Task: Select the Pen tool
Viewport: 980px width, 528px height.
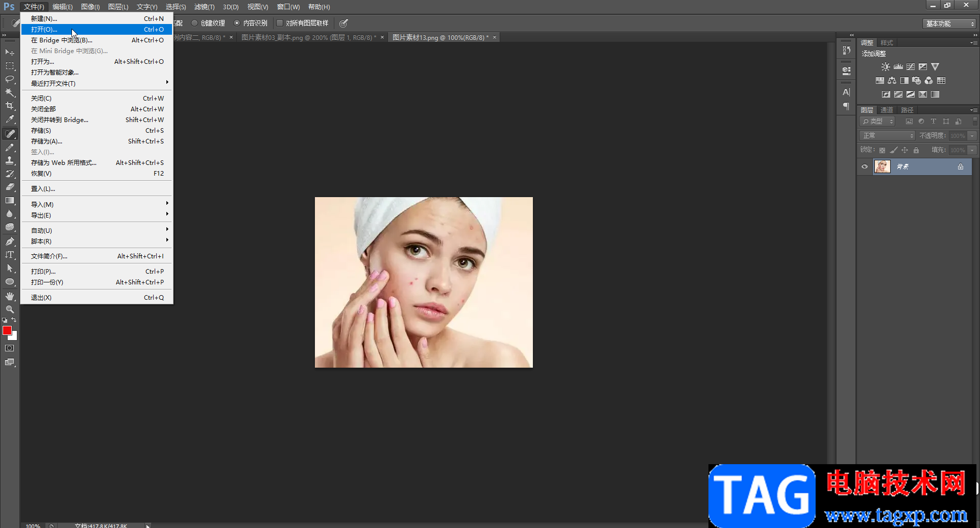Action: point(10,242)
